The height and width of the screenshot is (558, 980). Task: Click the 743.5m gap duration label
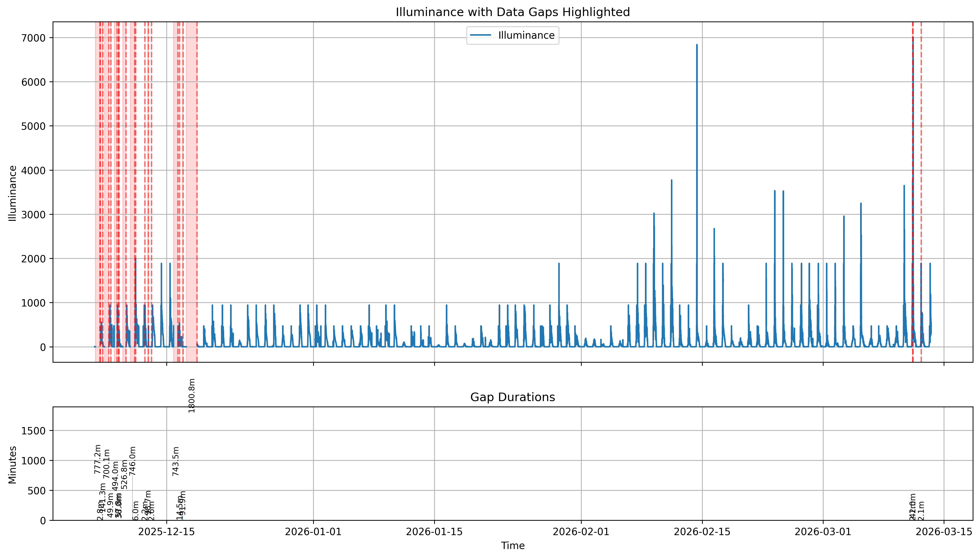(x=176, y=461)
